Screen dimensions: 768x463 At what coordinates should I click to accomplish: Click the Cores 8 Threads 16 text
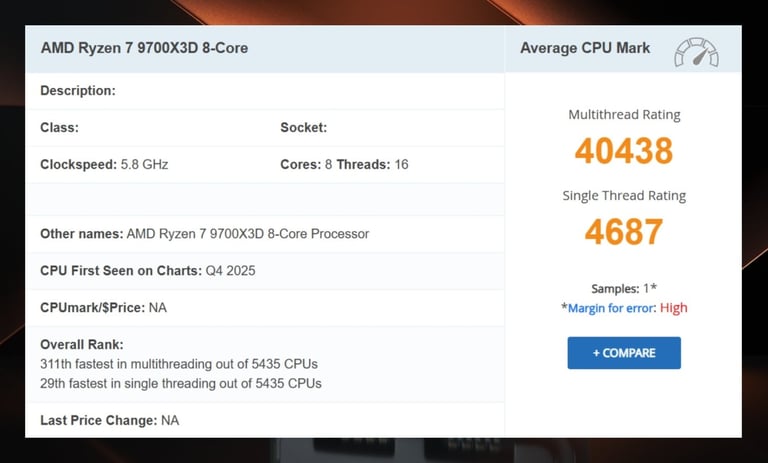coord(344,164)
